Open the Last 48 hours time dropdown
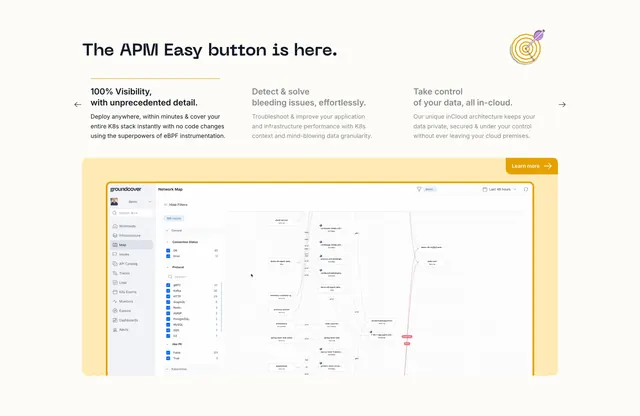Screen dimensions: 640x416 pos(500,189)
